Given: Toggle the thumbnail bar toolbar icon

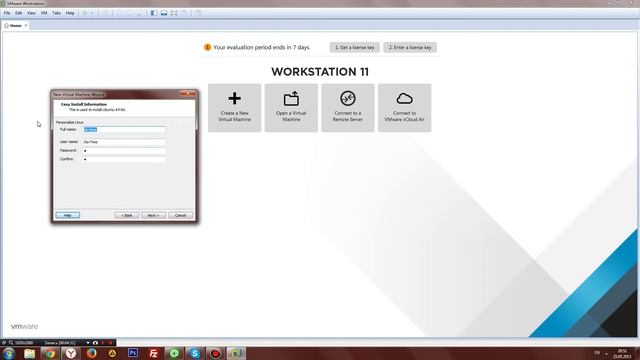Looking at the screenshot, I should (x=164, y=13).
